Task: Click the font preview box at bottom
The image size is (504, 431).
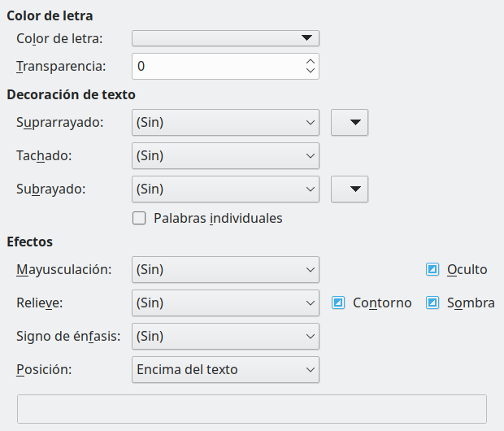Action: 252,409
